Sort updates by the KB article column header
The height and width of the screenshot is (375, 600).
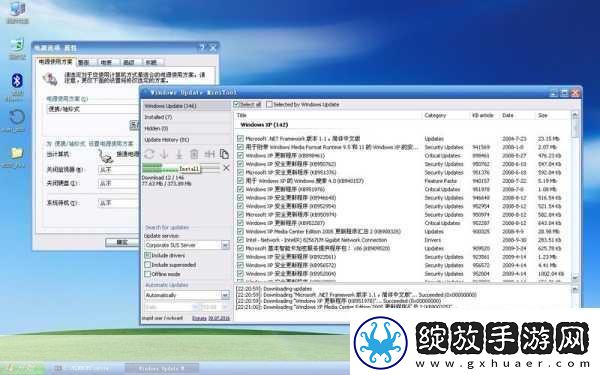tap(483, 115)
